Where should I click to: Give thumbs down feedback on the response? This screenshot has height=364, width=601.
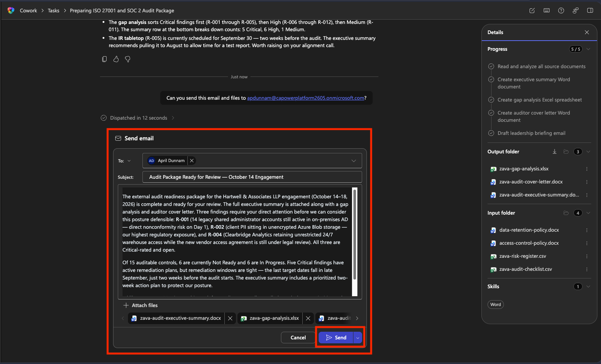[127, 59]
